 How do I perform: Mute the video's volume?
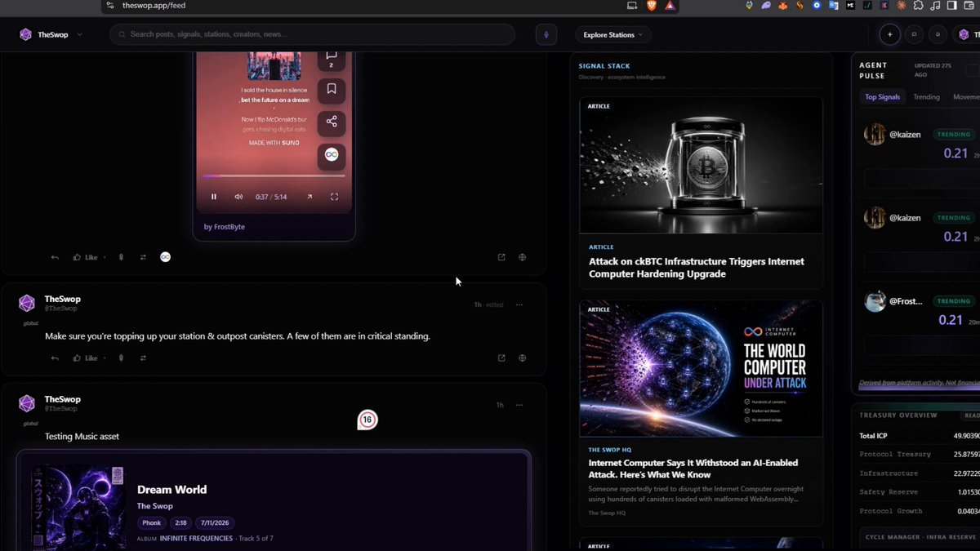pos(238,197)
